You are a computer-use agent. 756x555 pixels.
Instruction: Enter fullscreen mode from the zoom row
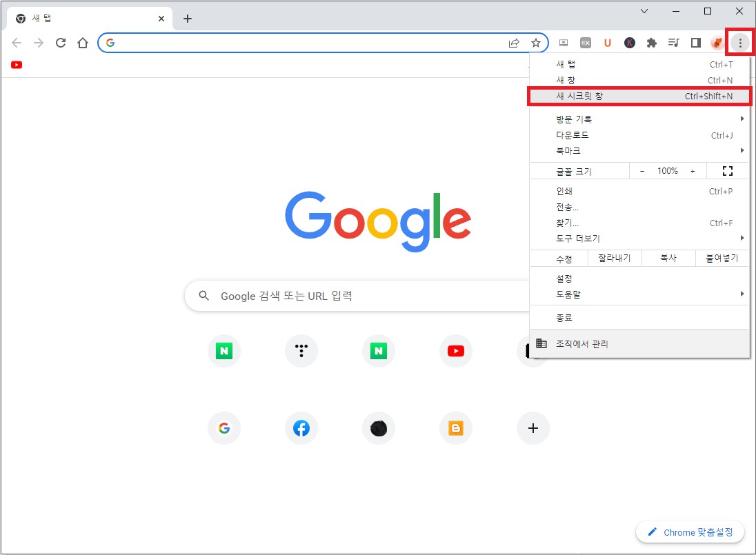(x=728, y=170)
